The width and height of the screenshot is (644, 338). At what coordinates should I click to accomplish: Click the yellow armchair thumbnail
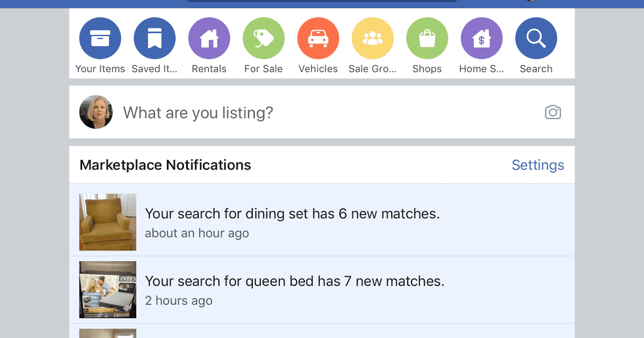pyautogui.click(x=107, y=222)
